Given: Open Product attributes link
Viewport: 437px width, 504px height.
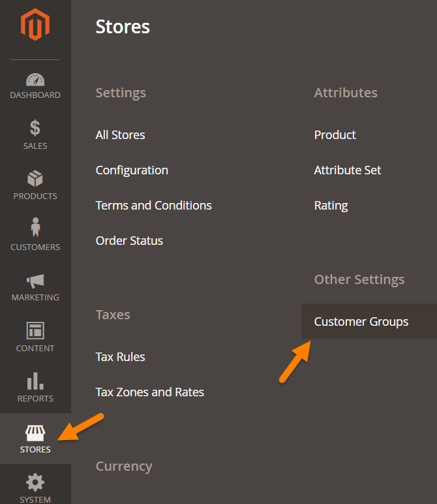Looking at the screenshot, I should tap(335, 135).
